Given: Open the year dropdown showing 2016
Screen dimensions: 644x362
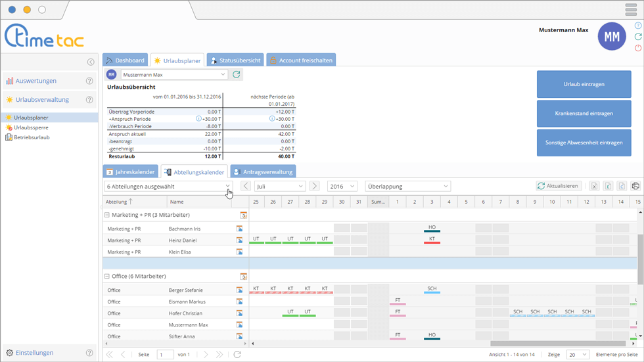Looking at the screenshot, I should (x=342, y=186).
